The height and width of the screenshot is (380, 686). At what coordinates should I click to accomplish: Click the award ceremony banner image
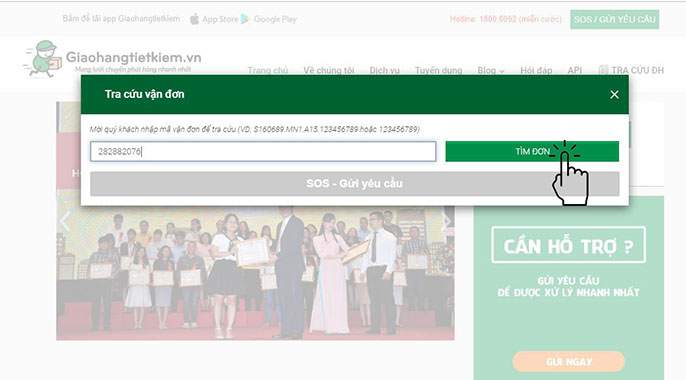255,273
